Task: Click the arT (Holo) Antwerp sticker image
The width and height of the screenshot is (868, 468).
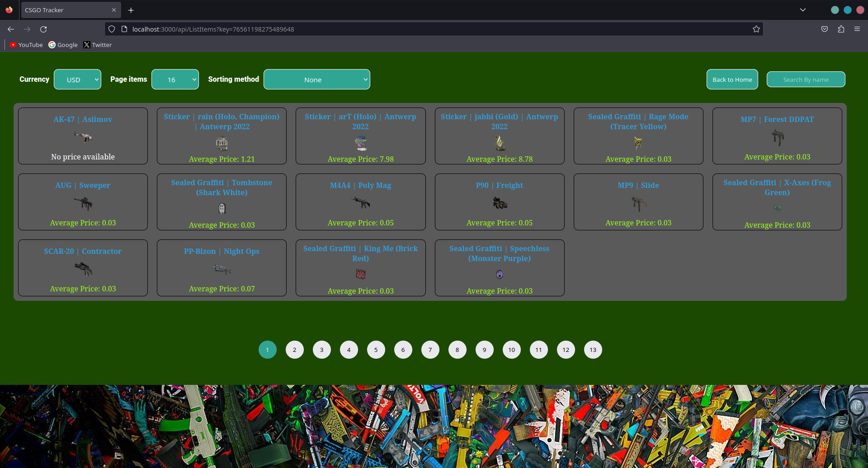Action: 360,143
